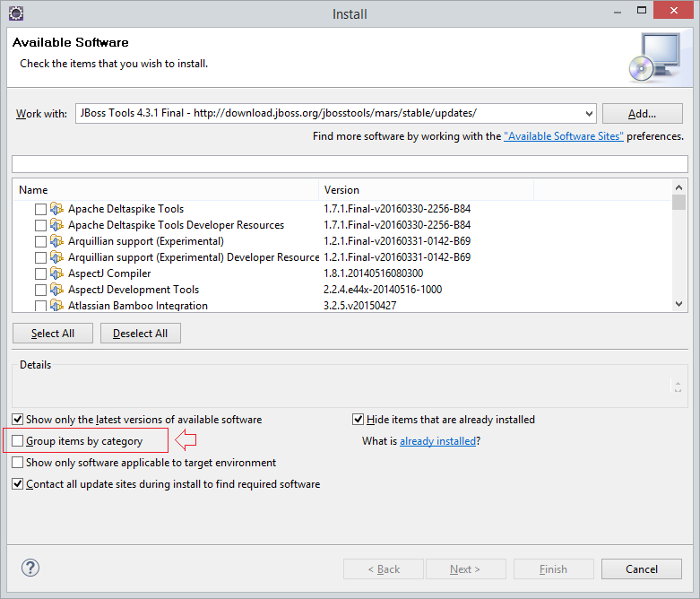
Task: Maximize the Install window
Action: point(642,11)
